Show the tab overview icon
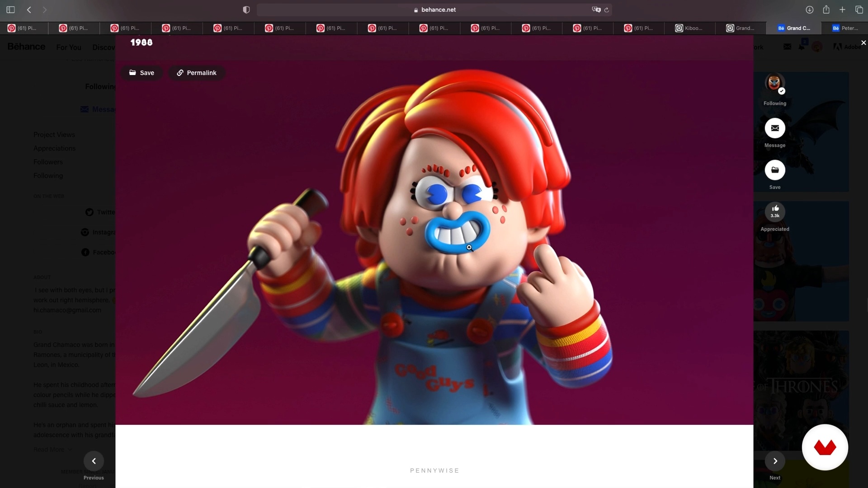 859,9
